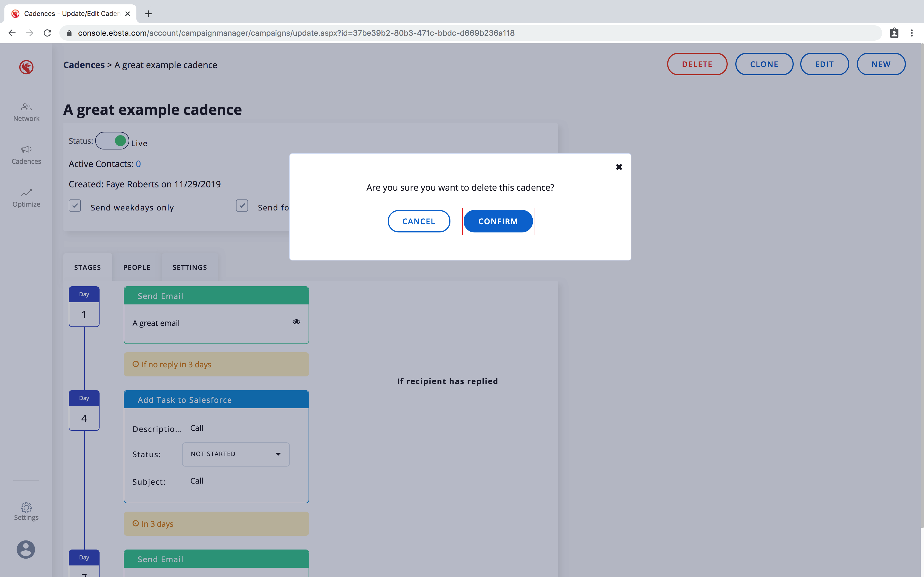Toggle the second 'Send fo...' checkbox
The height and width of the screenshot is (577, 924).
pyautogui.click(x=242, y=206)
